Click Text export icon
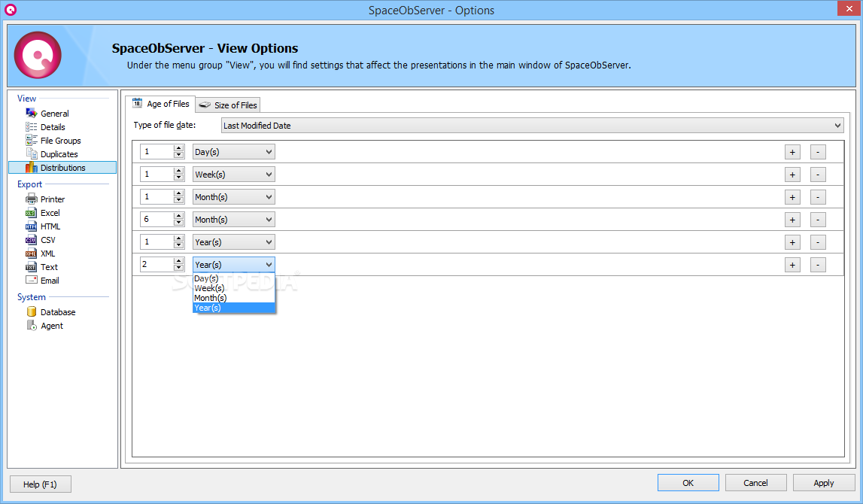The height and width of the screenshot is (504, 863). pyautogui.click(x=32, y=267)
